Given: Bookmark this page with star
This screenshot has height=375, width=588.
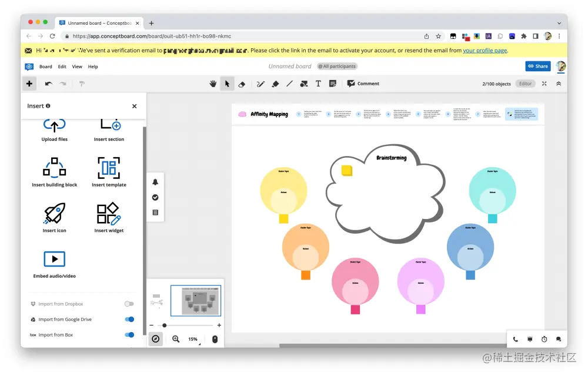Looking at the screenshot, I should coord(439,36).
